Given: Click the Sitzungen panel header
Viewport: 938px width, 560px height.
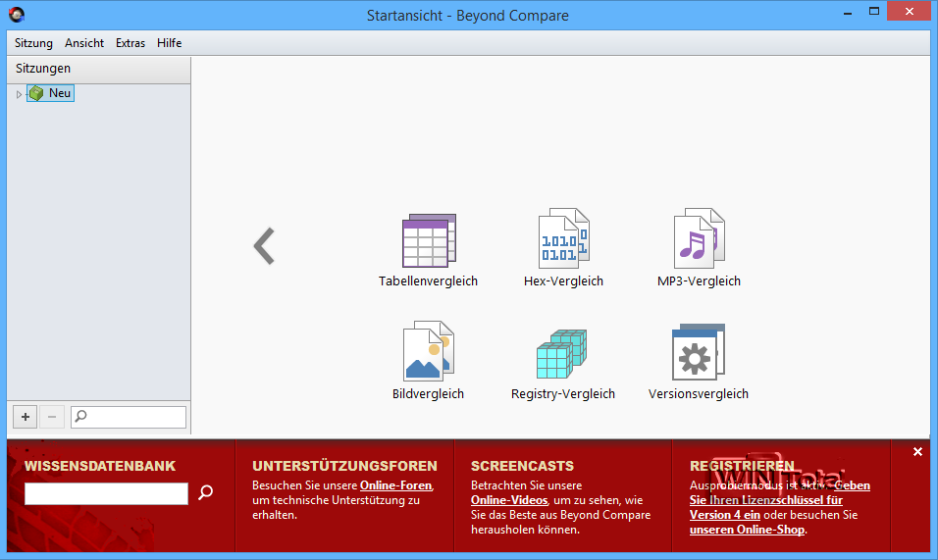Looking at the screenshot, I should (x=99, y=69).
